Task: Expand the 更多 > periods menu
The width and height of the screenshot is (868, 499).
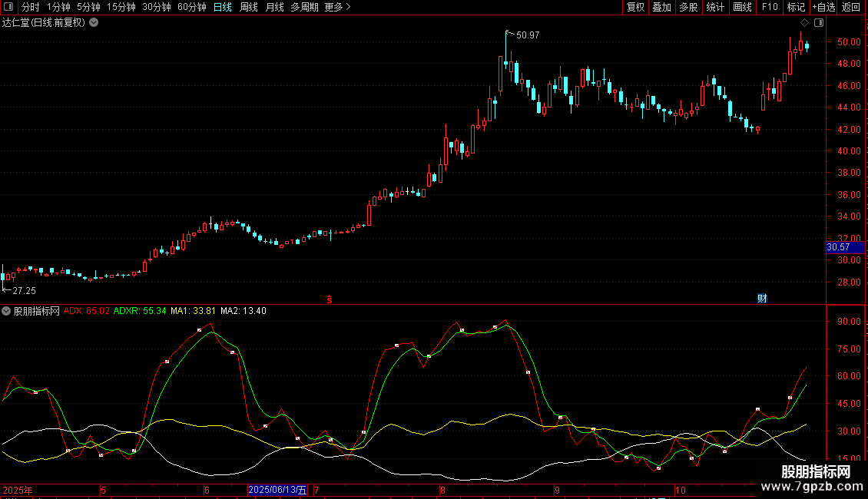Action: tap(338, 7)
